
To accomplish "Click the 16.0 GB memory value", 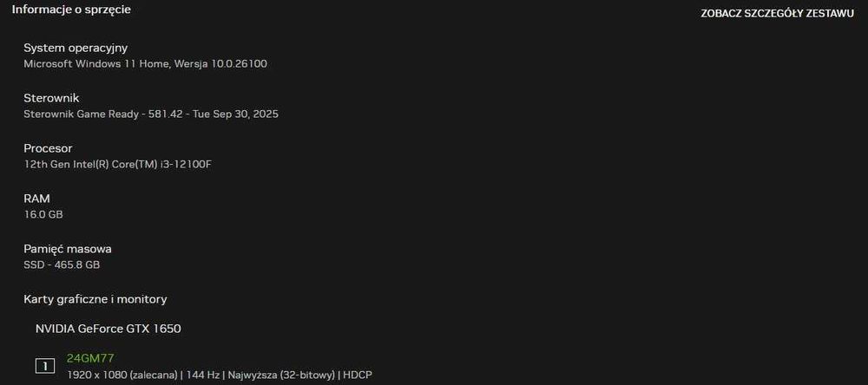I will coord(43,214).
